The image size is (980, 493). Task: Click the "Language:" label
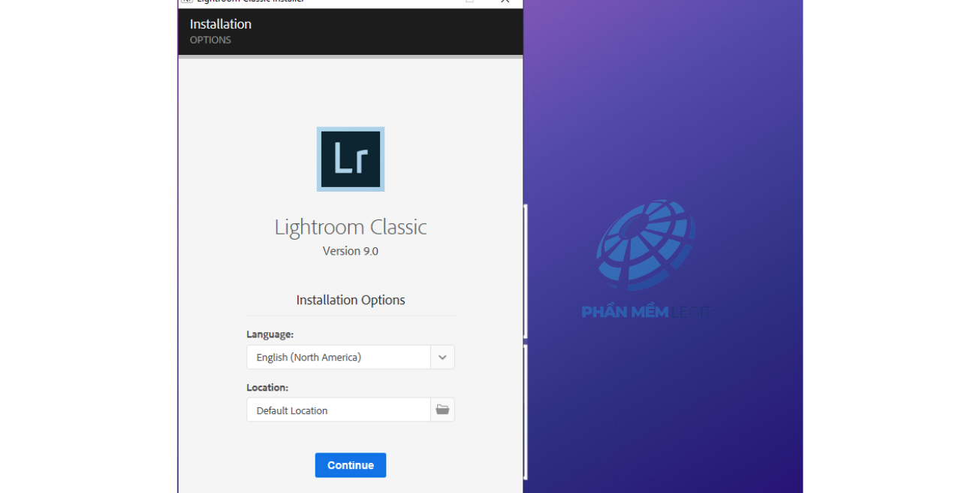270,334
